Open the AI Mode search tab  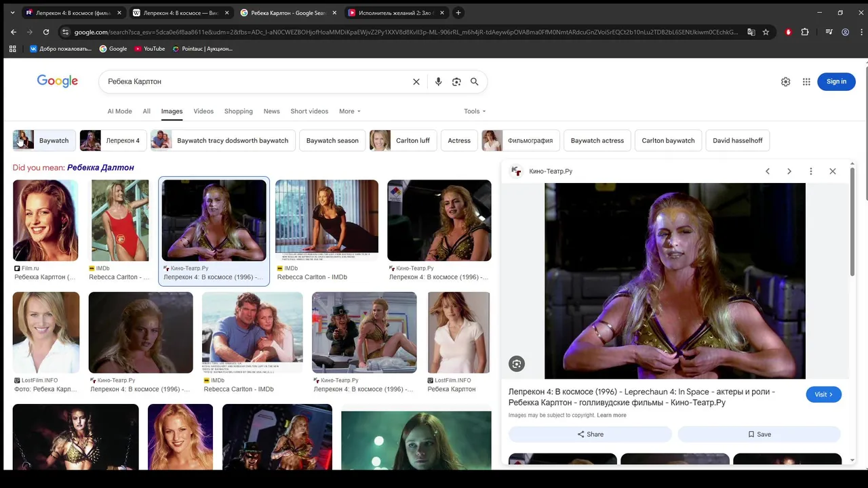[x=119, y=111]
